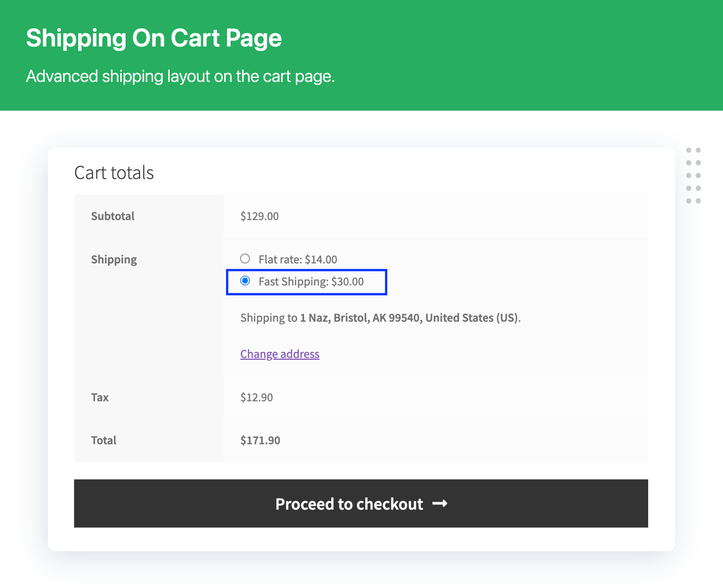Click the Total row label
This screenshot has height=588, width=723.
[104, 440]
